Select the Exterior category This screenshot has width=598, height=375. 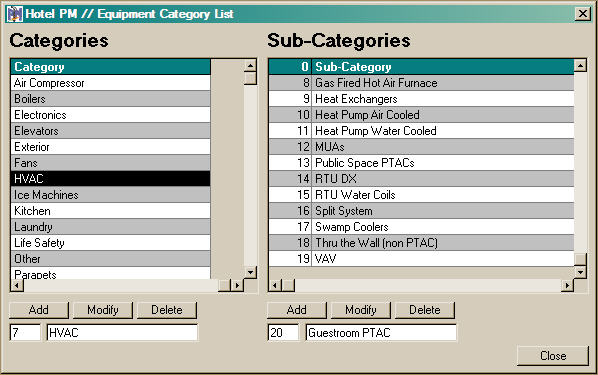[111, 147]
